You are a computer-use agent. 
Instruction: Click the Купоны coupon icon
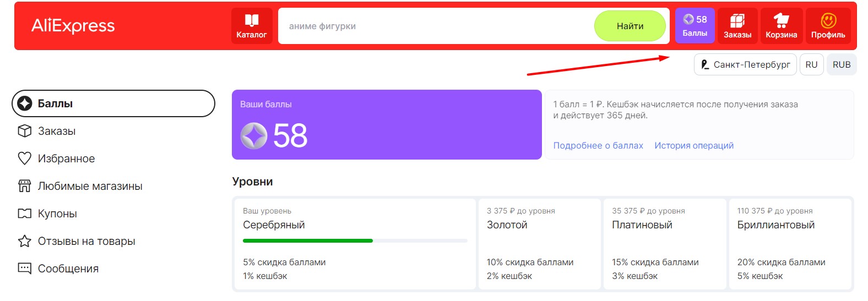25,214
